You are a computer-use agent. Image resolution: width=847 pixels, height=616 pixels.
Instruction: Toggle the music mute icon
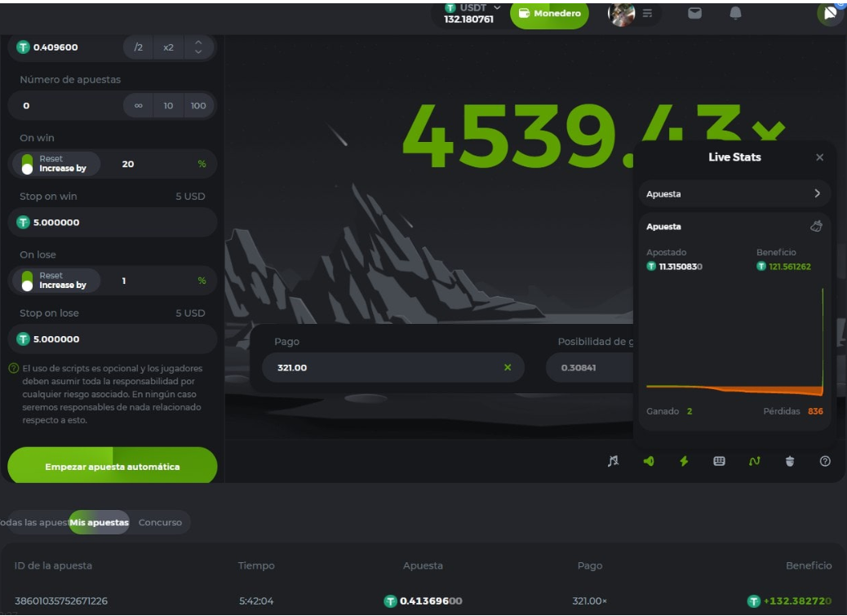614,461
